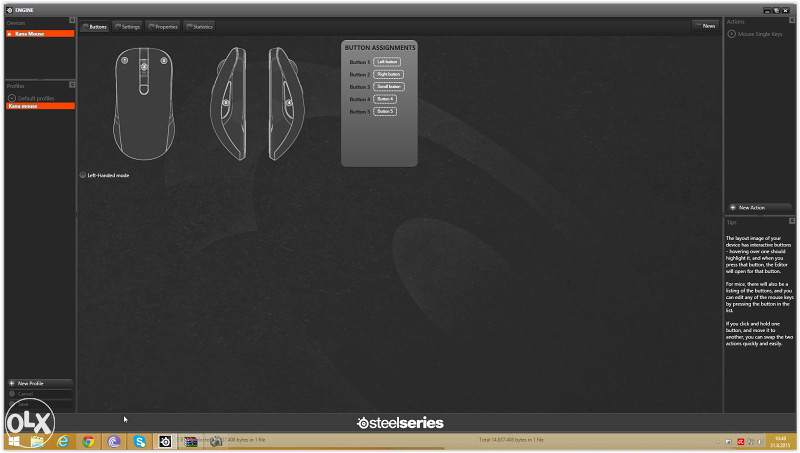Edit Button 1 Left button assignment

[x=387, y=62]
